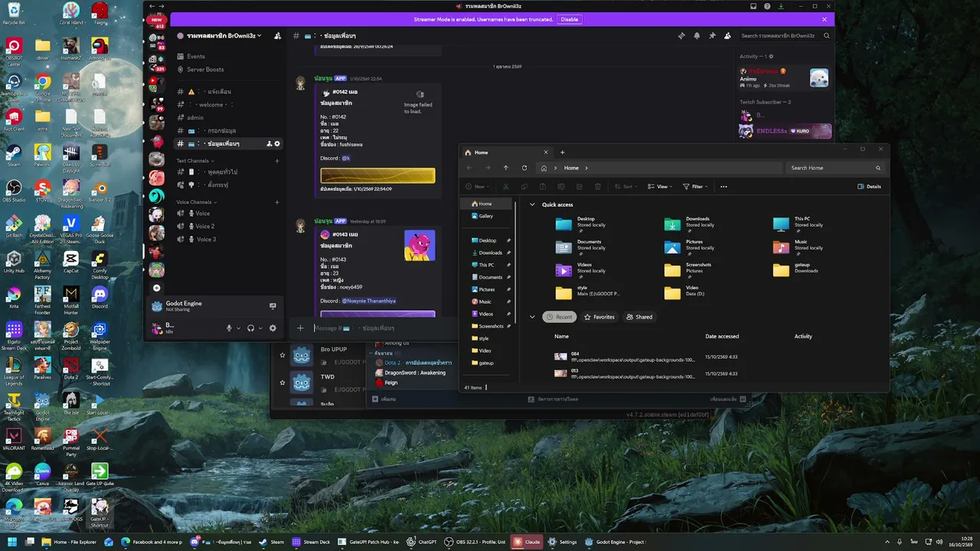Open Discord message attachment plus button
980x551 pixels.
point(300,328)
